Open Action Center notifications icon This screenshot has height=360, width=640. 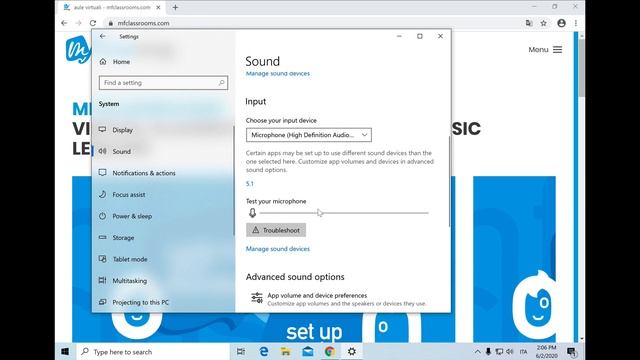572,351
